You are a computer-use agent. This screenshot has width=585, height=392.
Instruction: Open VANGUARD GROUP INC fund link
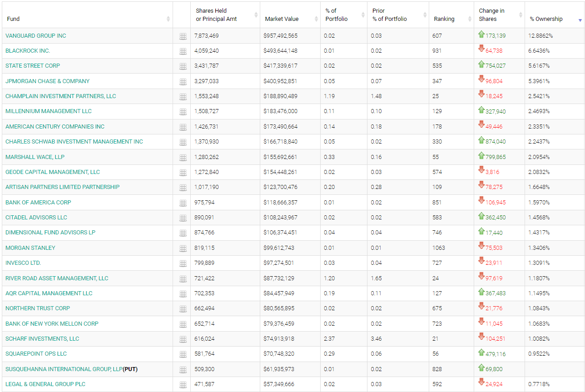(36, 36)
